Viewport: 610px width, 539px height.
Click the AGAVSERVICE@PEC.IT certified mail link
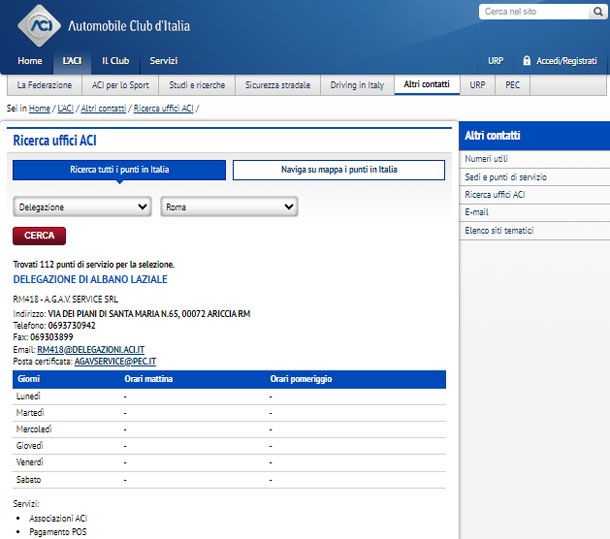115,361
